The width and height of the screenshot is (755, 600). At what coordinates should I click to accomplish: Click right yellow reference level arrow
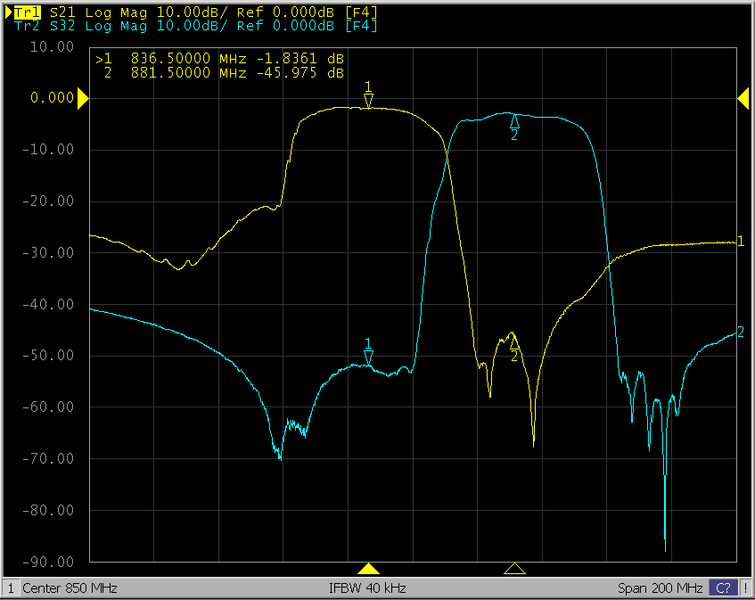click(x=743, y=98)
